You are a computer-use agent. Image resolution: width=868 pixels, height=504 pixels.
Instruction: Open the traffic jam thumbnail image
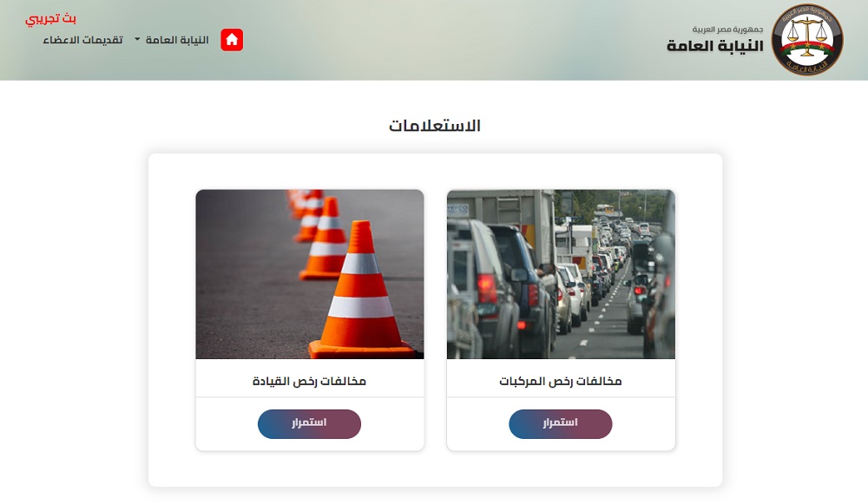pyautogui.click(x=561, y=274)
